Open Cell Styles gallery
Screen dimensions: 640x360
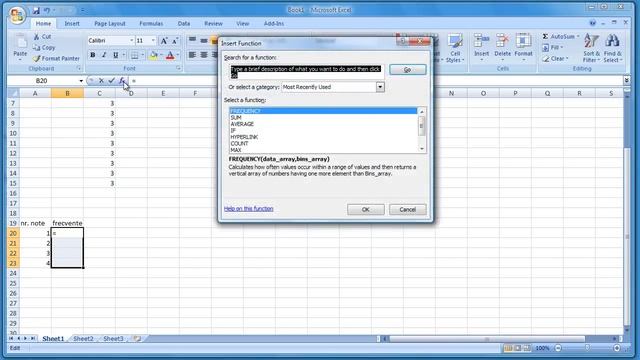tap(455, 49)
